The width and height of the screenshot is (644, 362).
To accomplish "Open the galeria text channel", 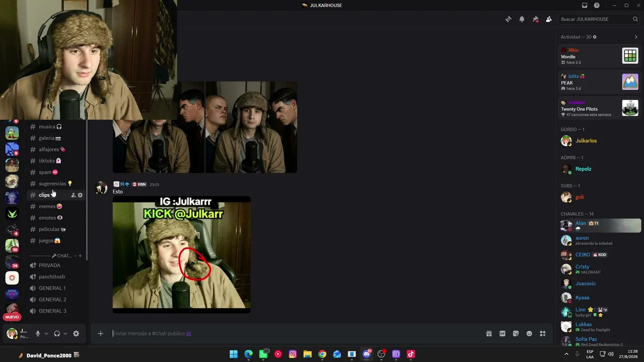I will 56,138.
